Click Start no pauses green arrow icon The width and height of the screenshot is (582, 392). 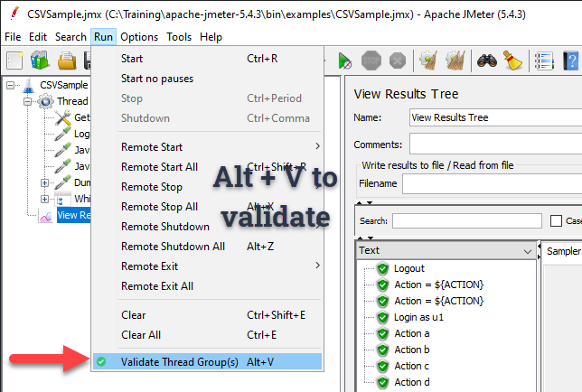pyautogui.click(x=344, y=61)
